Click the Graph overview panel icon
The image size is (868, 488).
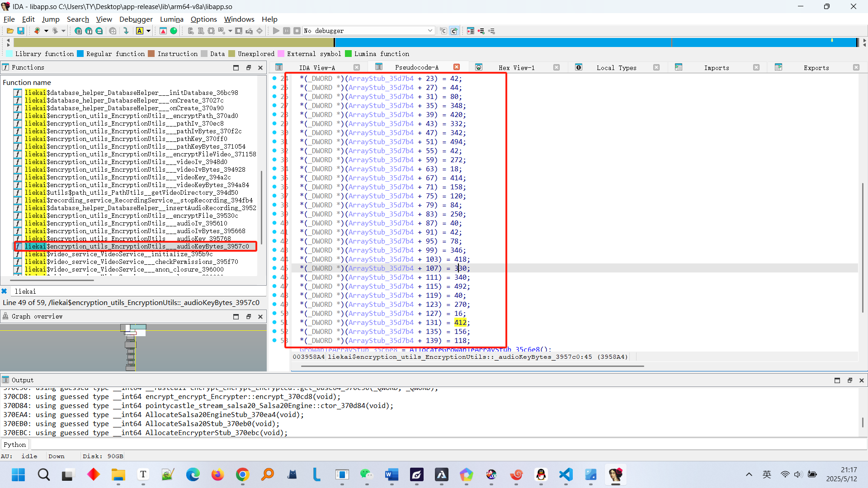pos(5,316)
